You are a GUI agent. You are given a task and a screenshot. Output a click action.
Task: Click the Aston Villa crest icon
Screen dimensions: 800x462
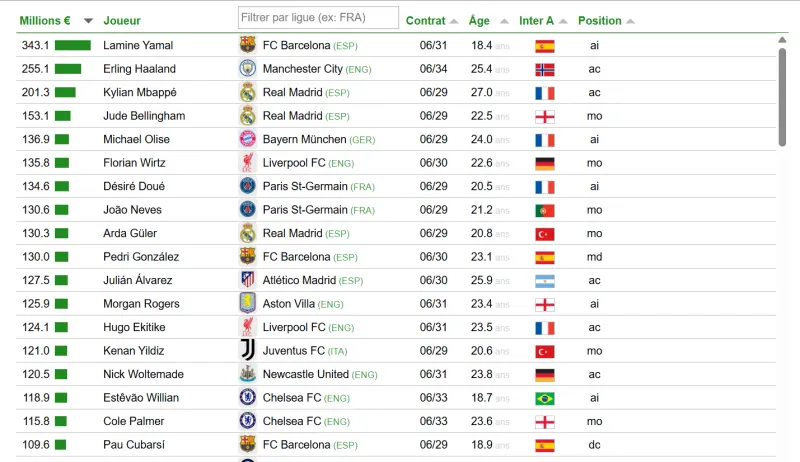247,303
